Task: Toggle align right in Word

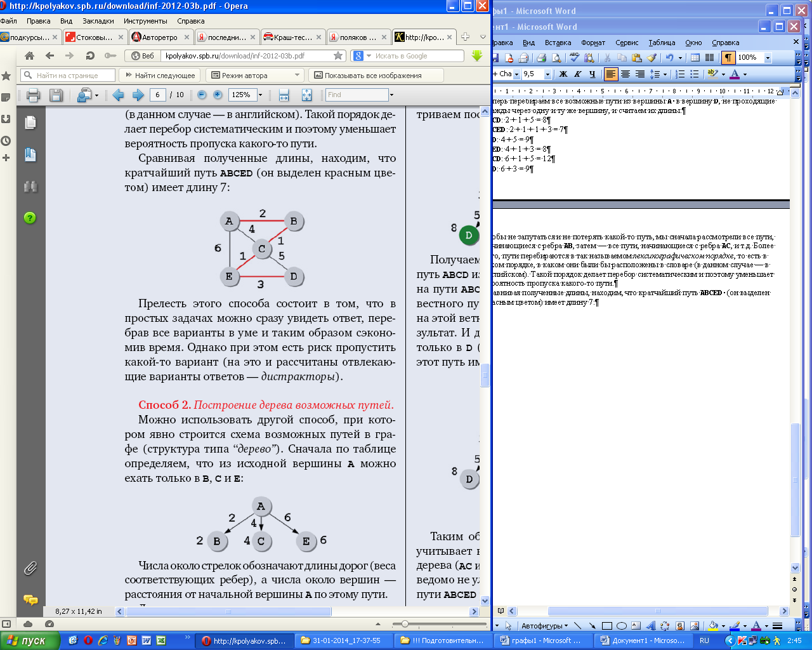Action: pos(640,74)
